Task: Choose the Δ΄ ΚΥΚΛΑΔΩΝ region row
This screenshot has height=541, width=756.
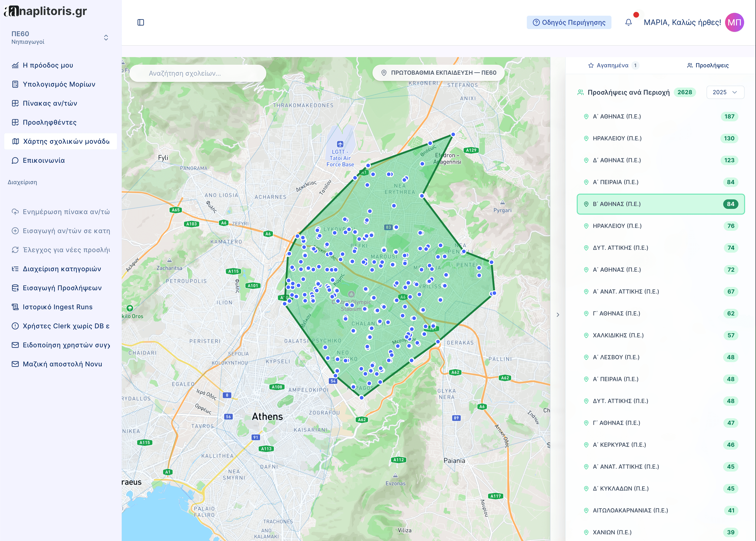Action: [661, 489]
